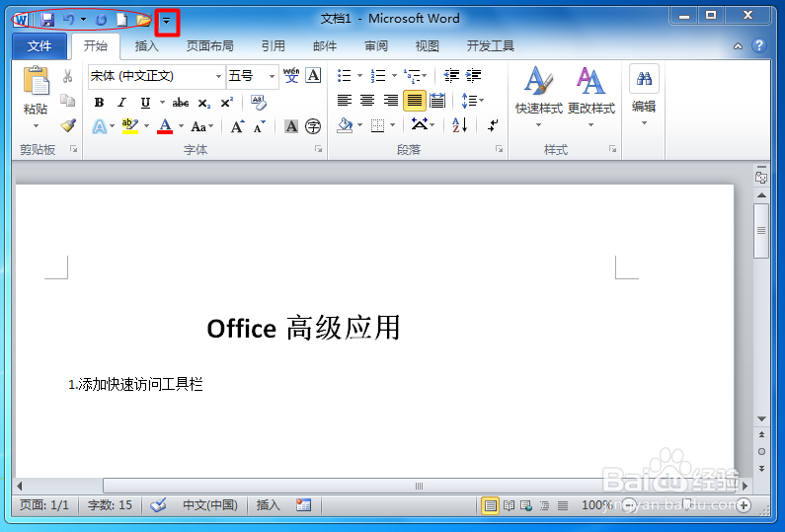Click the shading paint bucket icon
The image size is (785, 532).
pyautogui.click(x=345, y=125)
